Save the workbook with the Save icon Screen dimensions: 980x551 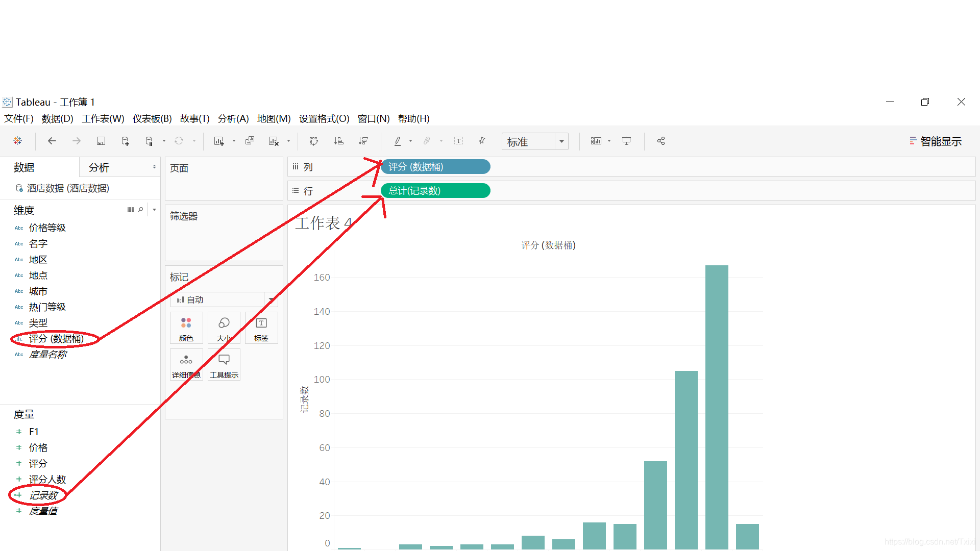101,141
